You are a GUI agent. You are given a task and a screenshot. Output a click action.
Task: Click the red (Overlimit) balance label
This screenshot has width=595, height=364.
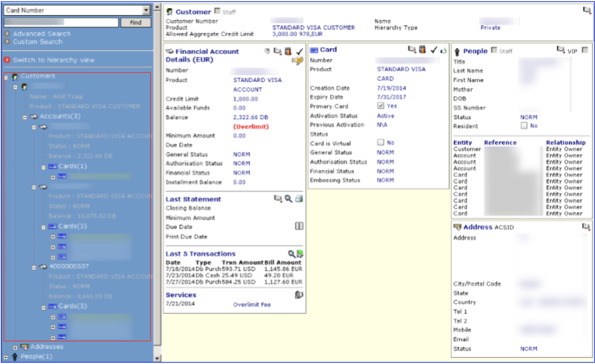[x=251, y=126]
